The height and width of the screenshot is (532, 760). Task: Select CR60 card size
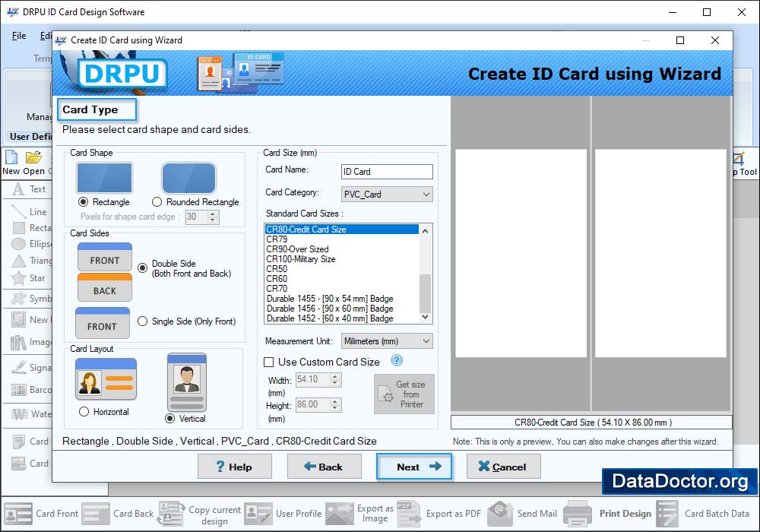342,279
